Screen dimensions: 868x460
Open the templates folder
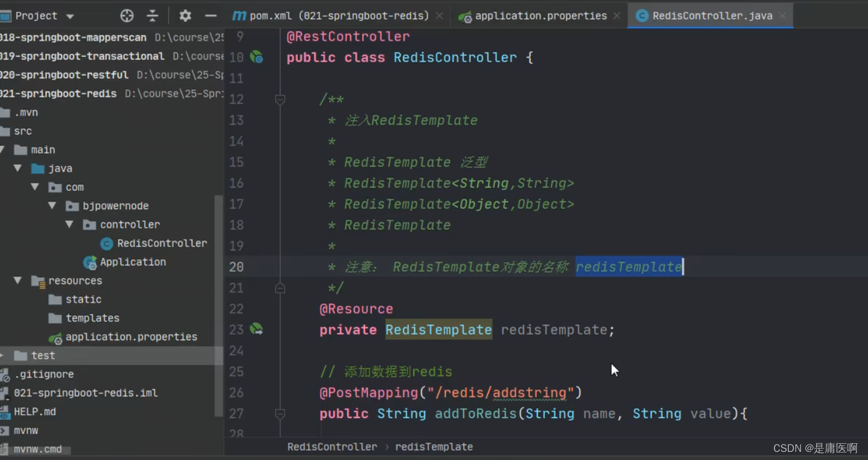[92, 318]
